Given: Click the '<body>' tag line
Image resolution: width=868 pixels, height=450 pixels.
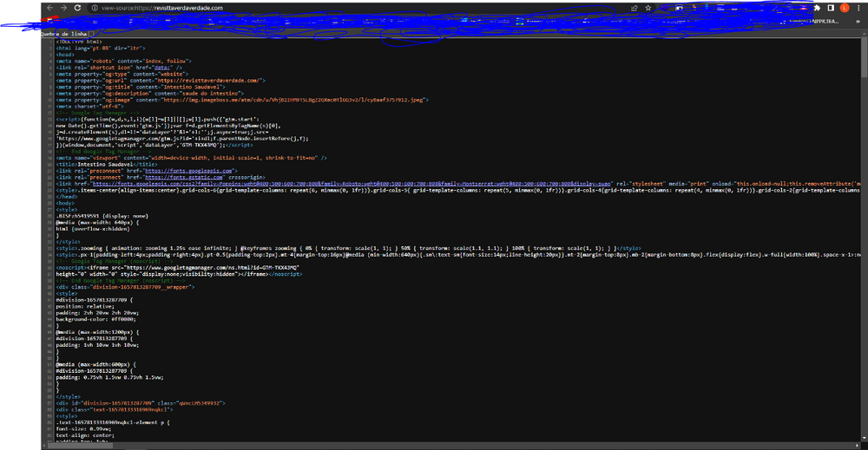Looking at the screenshot, I should tap(65, 203).
